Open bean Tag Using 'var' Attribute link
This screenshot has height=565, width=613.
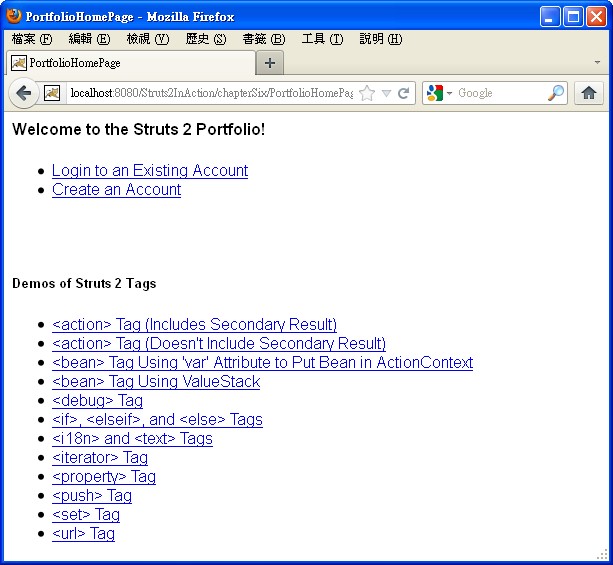pos(262,362)
